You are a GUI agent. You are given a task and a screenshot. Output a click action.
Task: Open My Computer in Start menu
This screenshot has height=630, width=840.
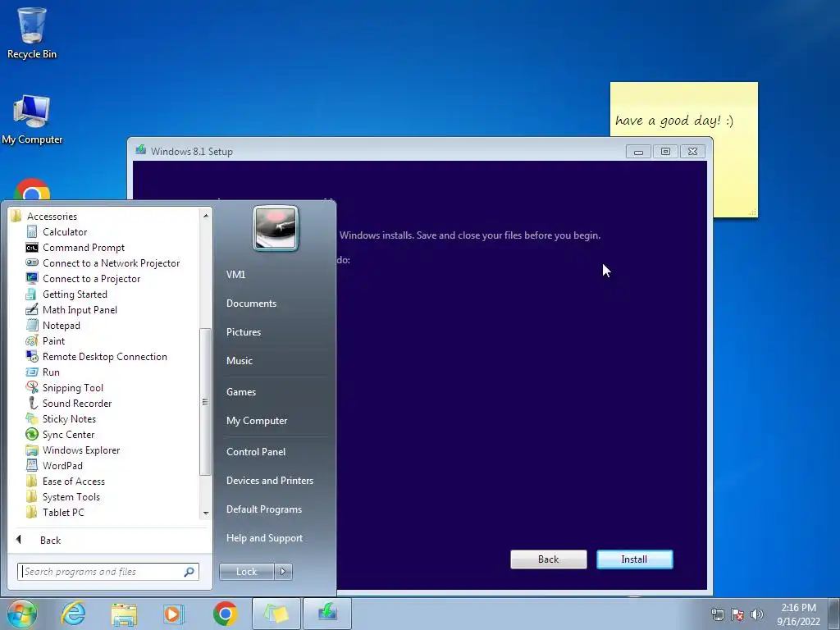pos(257,421)
